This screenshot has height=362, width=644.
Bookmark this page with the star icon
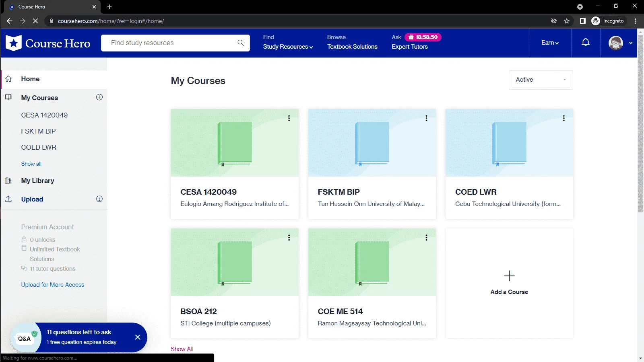coord(567,21)
